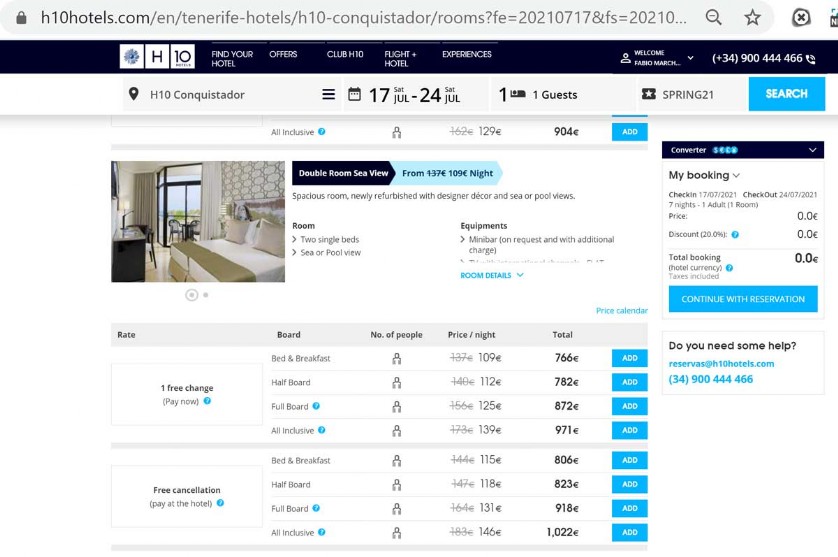This screenshot has height=557, width=838.
Task: Add the 1,022€ All Inclusive rate
Action: point(630,532)
